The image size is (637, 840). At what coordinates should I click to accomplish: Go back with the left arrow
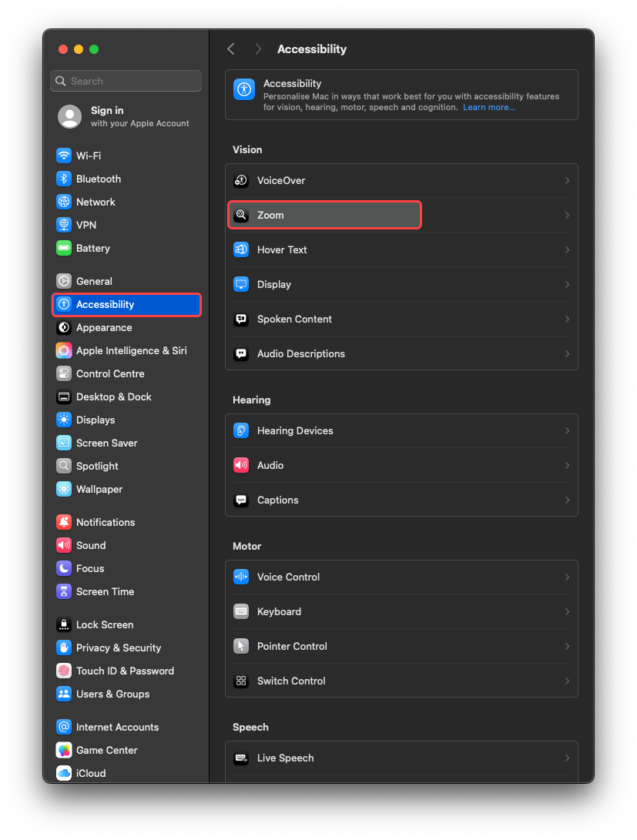[231, 49]
